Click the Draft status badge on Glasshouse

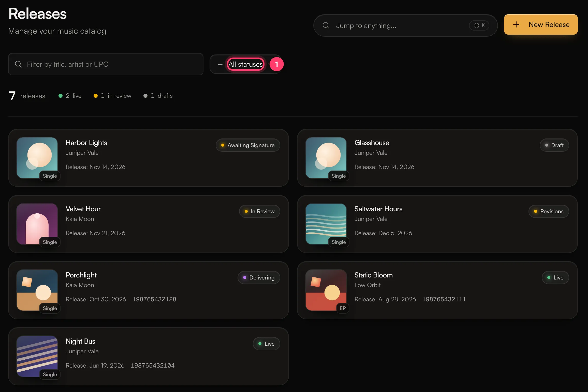554,145
